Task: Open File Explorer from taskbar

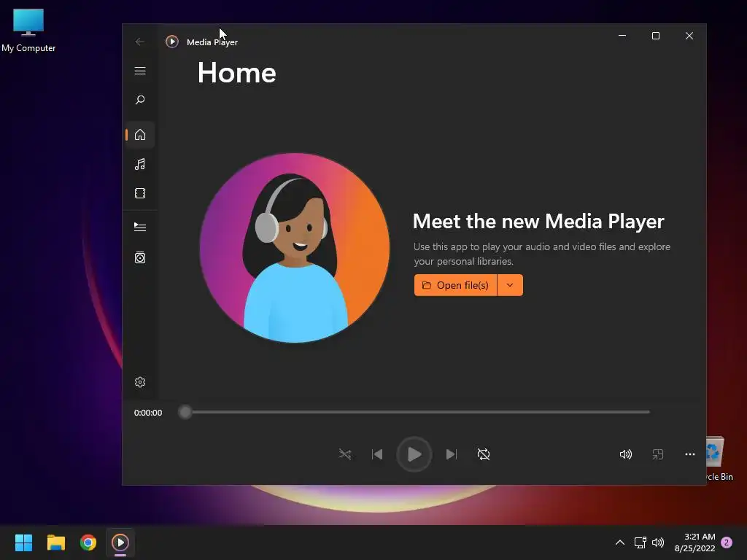Action: (55, 542)
